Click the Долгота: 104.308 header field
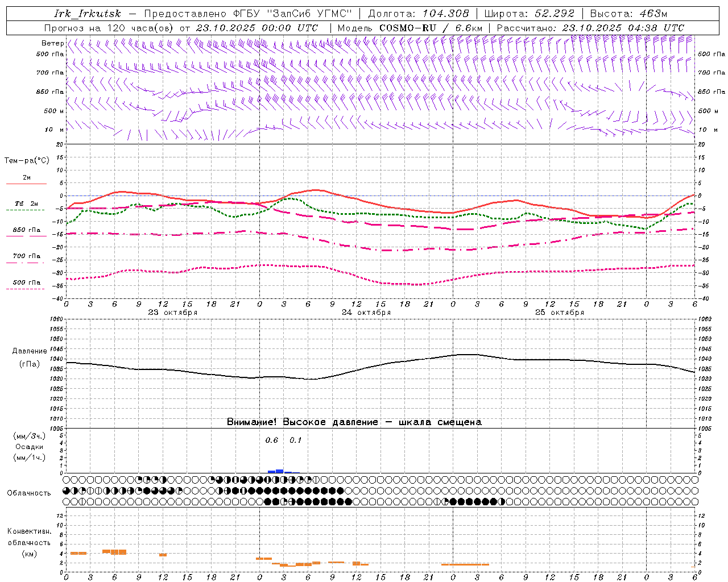Image resolution: width=728 pixels, height=582 pixels. [419, 14]
